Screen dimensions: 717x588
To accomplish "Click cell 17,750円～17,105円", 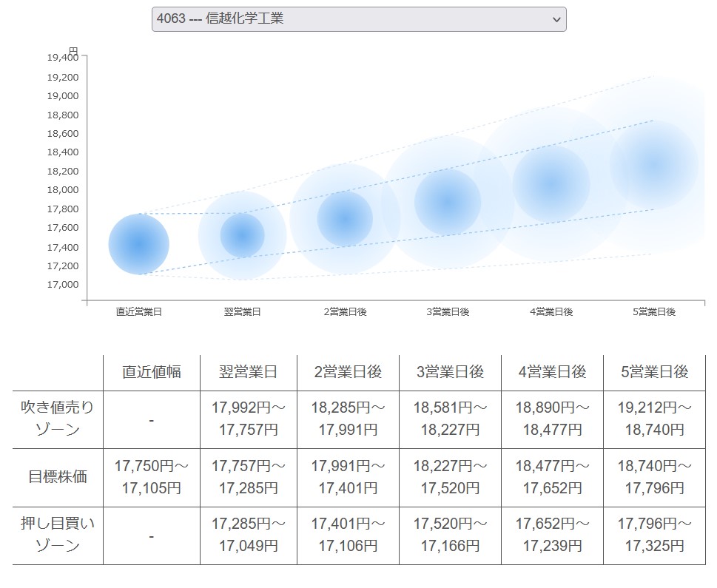I will point(152,477).
